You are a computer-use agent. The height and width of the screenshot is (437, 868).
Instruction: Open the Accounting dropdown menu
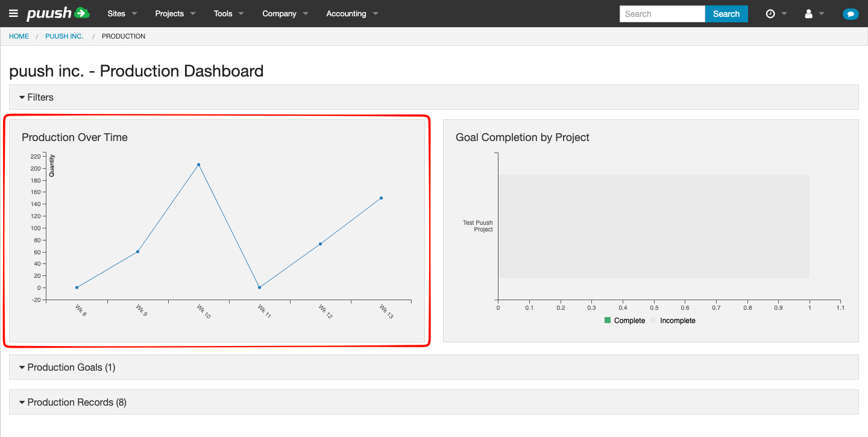click(352, 13)
